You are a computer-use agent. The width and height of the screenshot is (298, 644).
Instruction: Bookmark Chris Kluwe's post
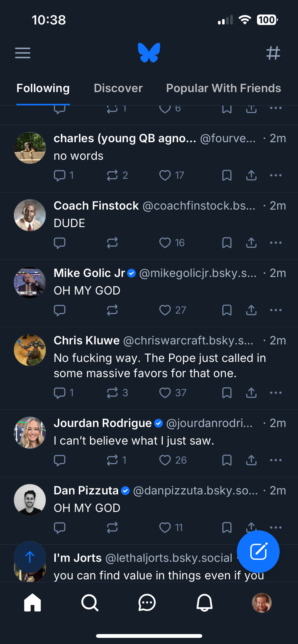[227, 393]
